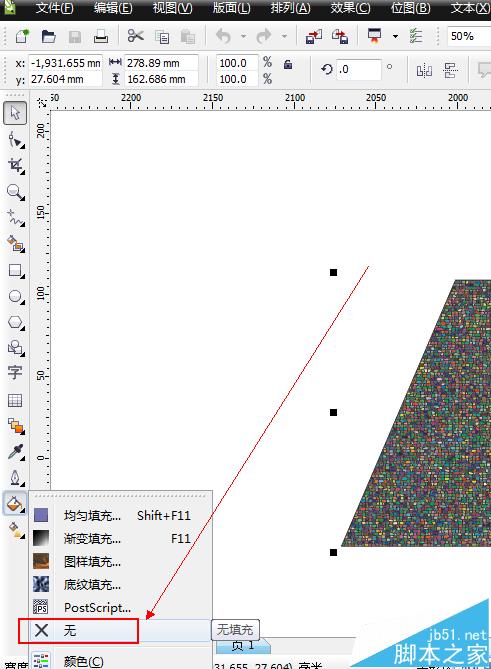The height and width of the screenshot is (669, 491).
Task: Select the Smart fill tool
Action: [16, 244]
